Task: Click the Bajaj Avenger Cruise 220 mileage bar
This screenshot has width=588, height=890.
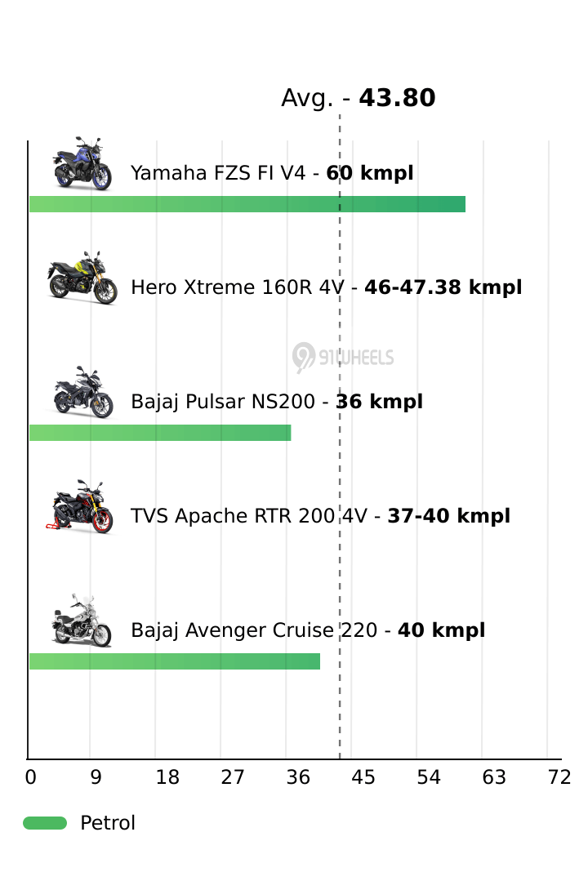Action: (x=175, y=661)
